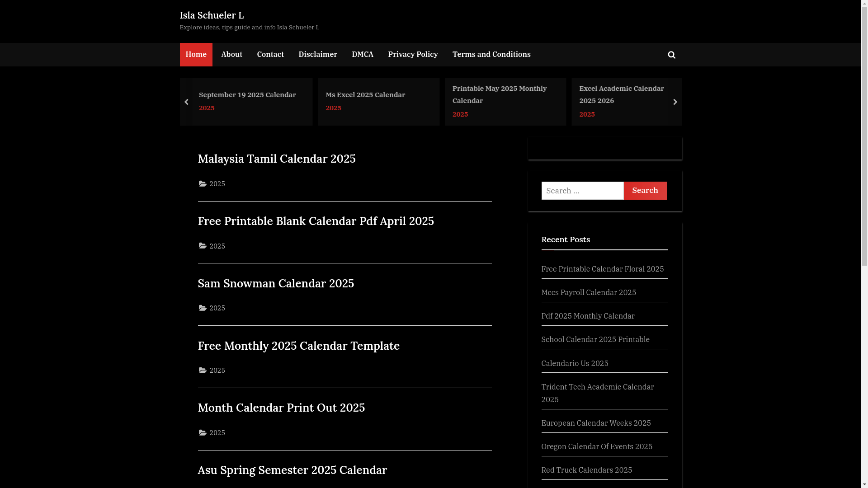
Task: Open Free Printable Blank Calendar Pdf April 2025
Action: coord(316,221)
